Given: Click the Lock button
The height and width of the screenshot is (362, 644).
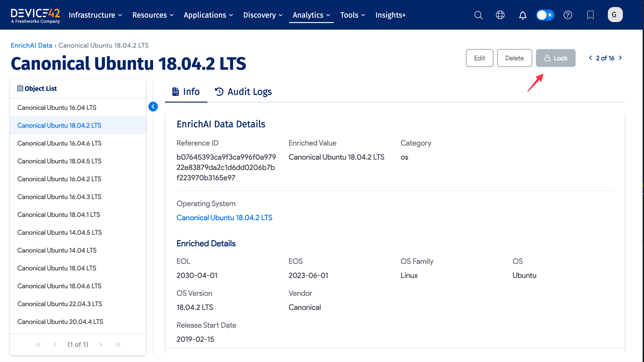Looking at the screenshot, I should coord(555,58).
